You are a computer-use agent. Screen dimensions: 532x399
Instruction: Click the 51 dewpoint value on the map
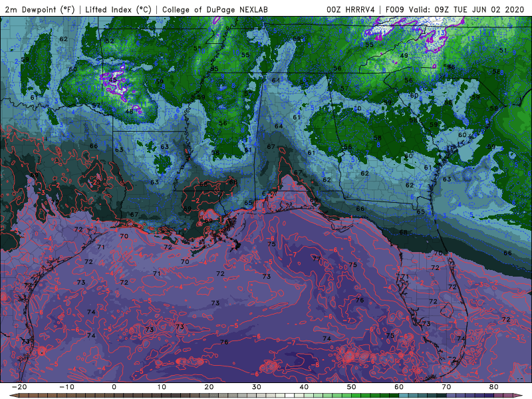(503, 51)
